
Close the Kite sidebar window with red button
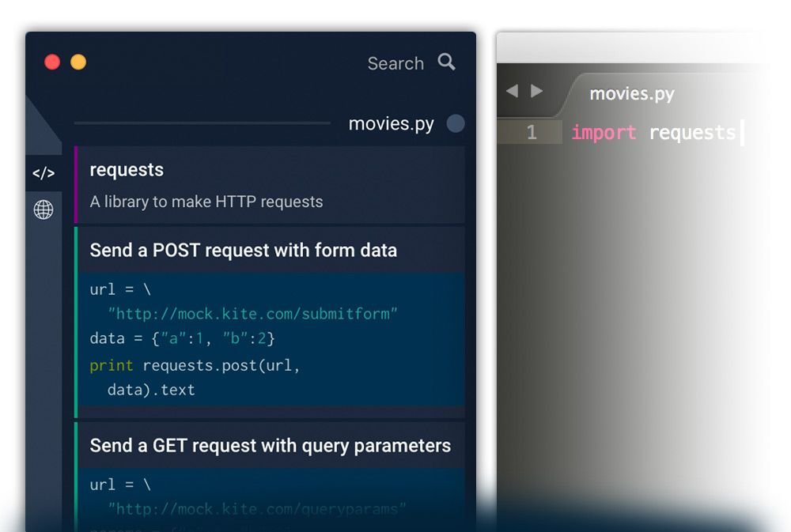52,62
